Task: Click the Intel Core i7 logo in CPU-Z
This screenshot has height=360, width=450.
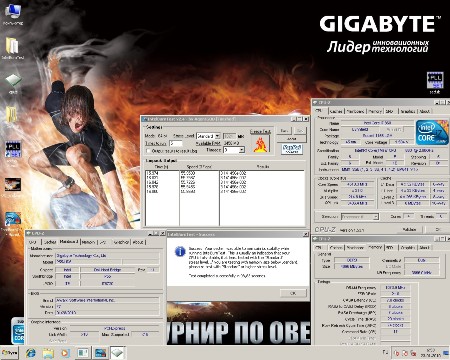Action: [x=432, y=132]
